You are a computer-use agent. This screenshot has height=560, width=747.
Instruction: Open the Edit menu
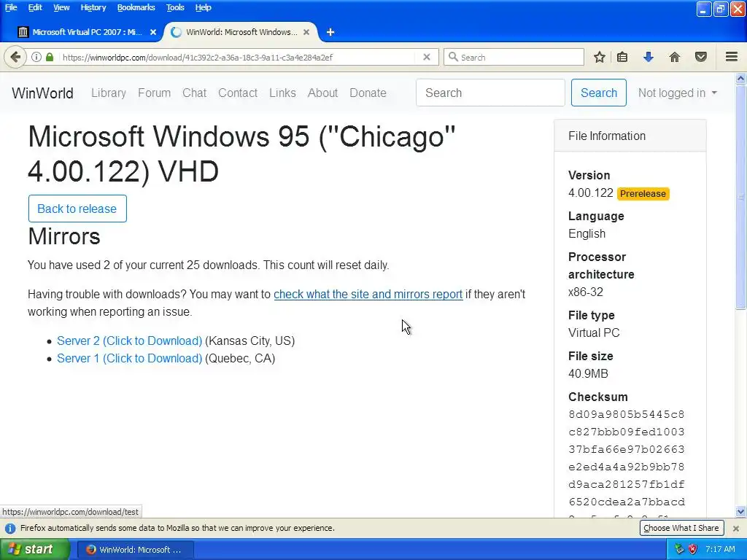pos(35,7)
